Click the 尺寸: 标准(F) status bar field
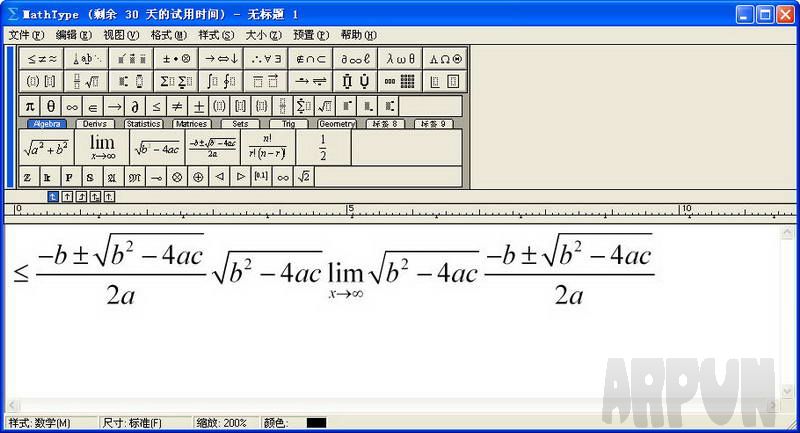Screen dimensions: 800x433 (145, 423)
